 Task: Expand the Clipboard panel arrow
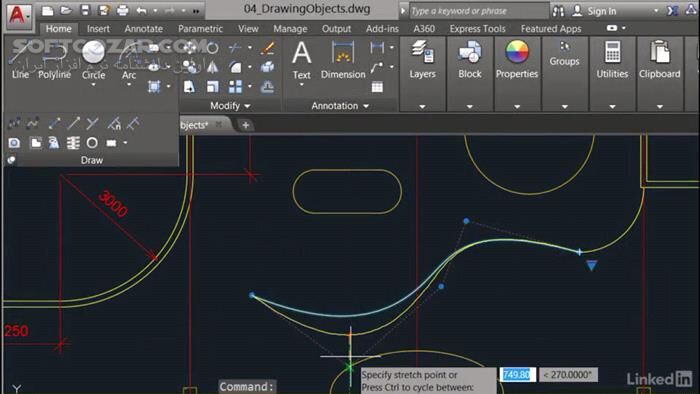659,107
